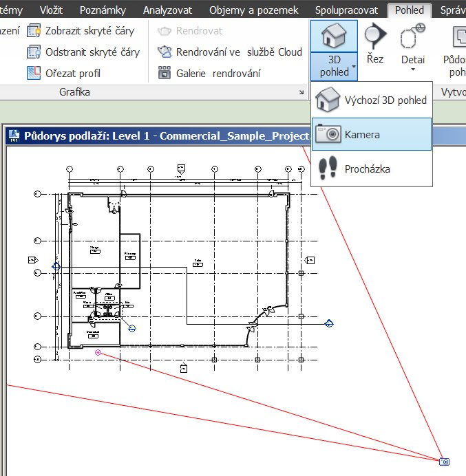Switch to the Poznámky ribbon tab

(103, 10)
